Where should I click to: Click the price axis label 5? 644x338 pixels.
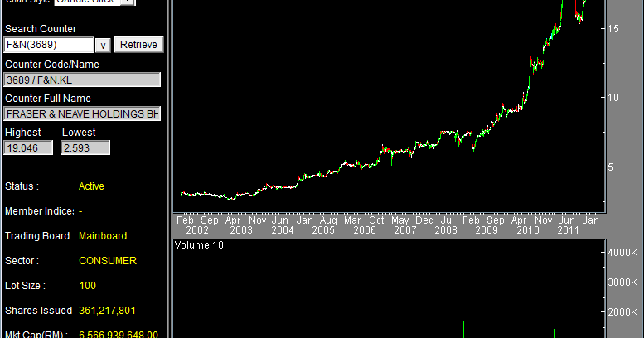[x=610, y=167]
